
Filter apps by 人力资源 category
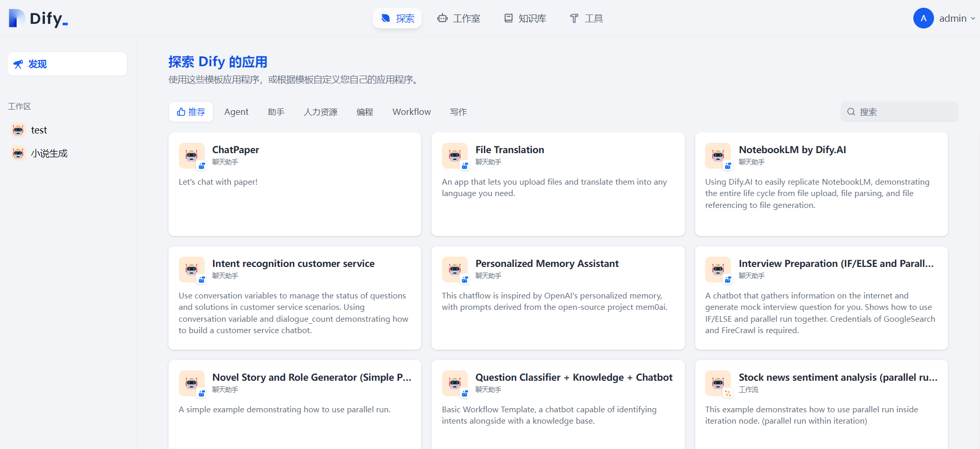[320, 112]
